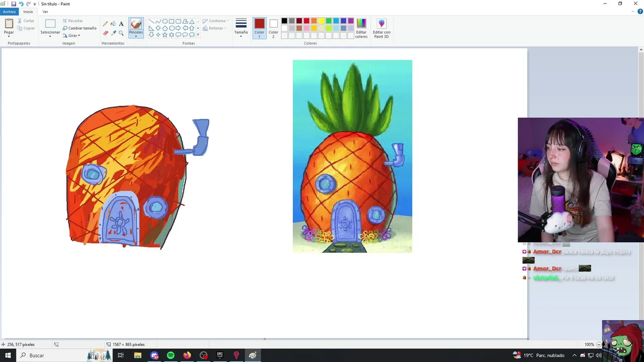This screenshot has width=644, height=362.
Task: Select the Eraser tool
Action: pyautogui.click(x=105, y=33)
